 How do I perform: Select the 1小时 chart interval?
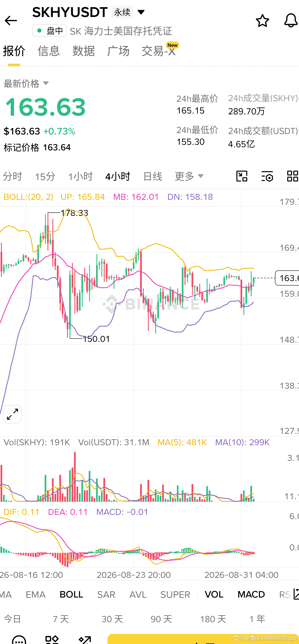[x=80, y=176]
